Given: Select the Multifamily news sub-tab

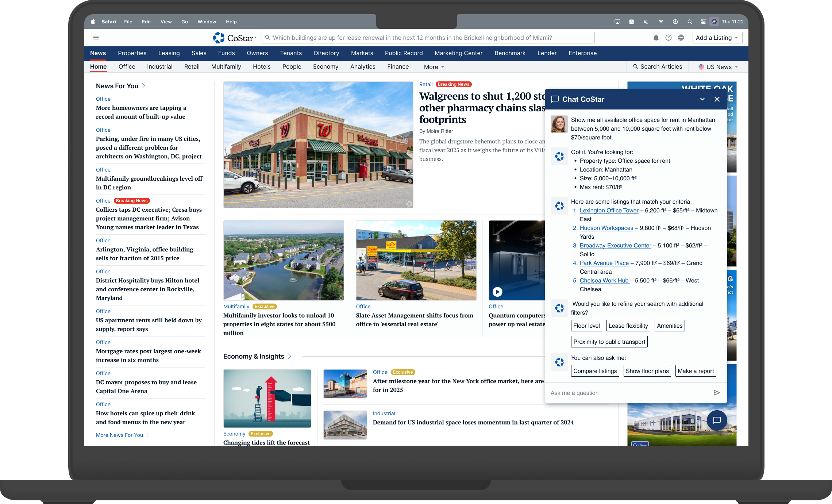Looking at the screenshot, I should click(226, 66).
